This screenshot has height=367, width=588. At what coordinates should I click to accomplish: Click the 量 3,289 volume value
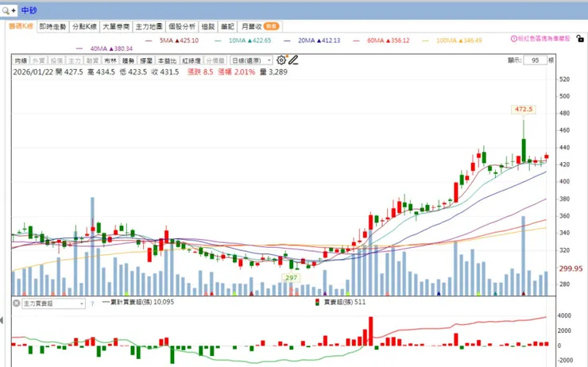point(274,71)
